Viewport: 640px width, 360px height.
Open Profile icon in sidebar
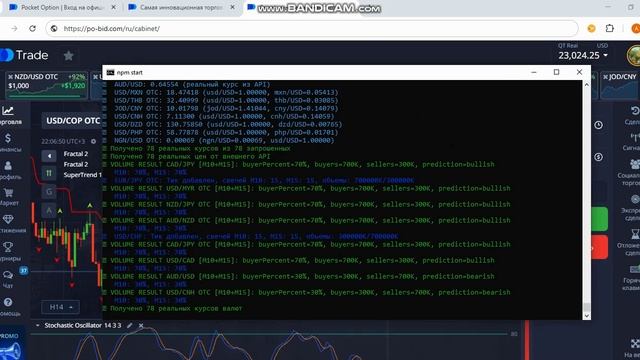click(8, 170)
